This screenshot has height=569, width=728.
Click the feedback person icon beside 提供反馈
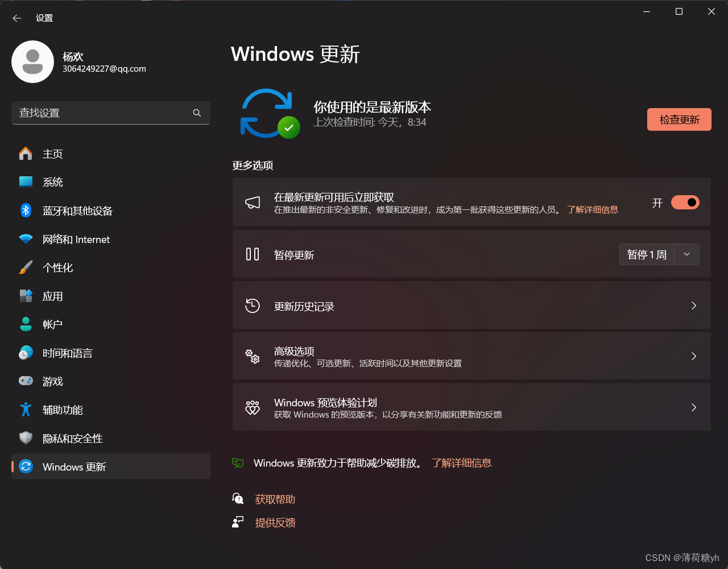238,522
